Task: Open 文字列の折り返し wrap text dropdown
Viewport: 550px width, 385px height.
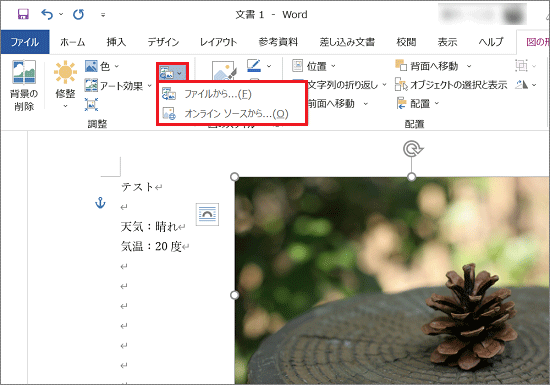Action: 347,85
